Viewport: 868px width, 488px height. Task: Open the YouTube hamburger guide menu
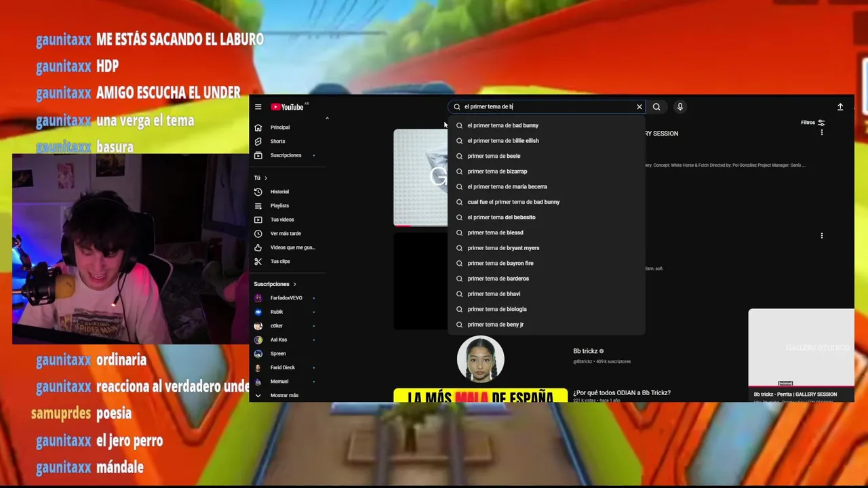click(x=258, y=107)
